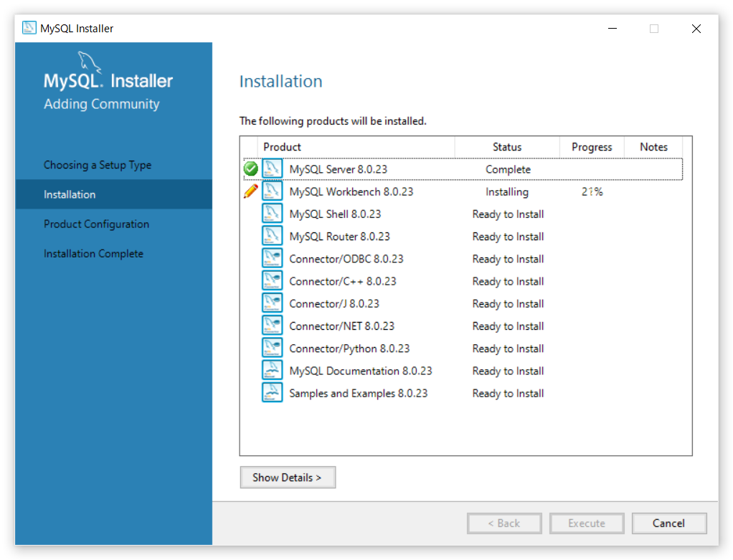The image size is (733, 560).
Task: Click the MySQL Installer title bar icon
Action: pos(29,28)
